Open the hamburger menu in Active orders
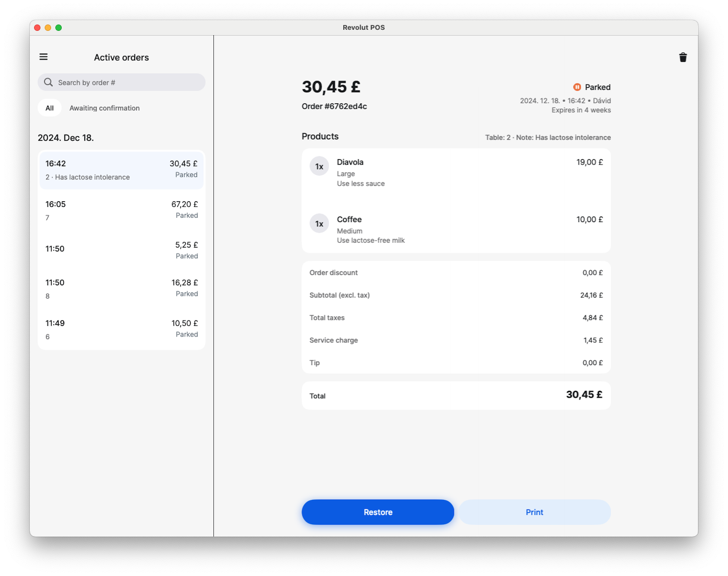 tap(44, 57)
